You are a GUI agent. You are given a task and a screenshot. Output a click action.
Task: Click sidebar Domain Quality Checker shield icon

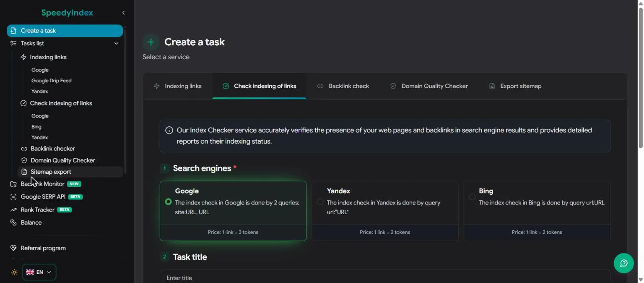coord(24,160)
